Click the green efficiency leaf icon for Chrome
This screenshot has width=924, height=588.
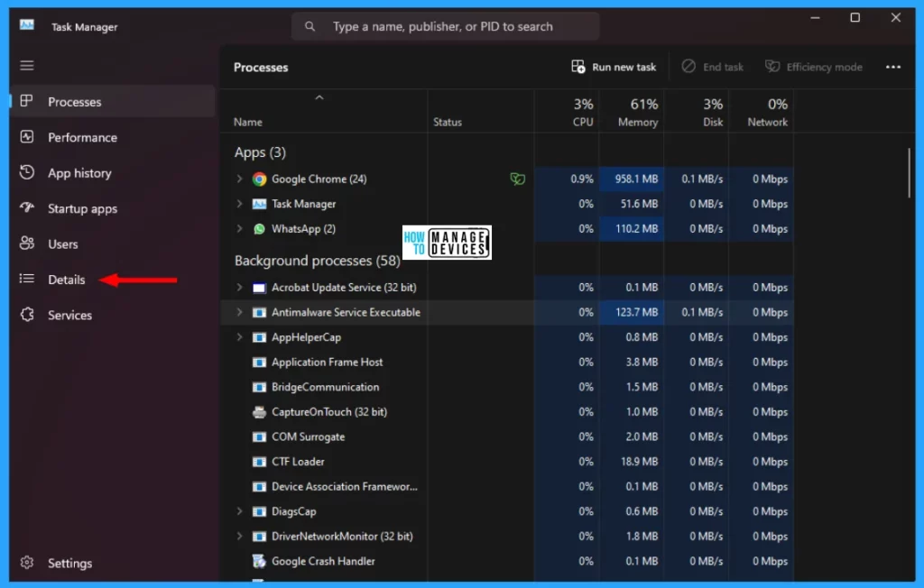[517, 179]
